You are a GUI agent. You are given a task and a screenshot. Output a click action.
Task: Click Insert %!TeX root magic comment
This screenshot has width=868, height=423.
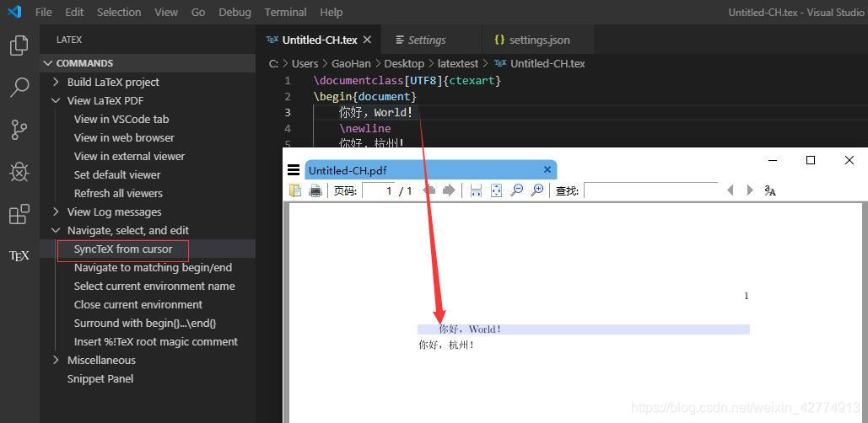156,342
